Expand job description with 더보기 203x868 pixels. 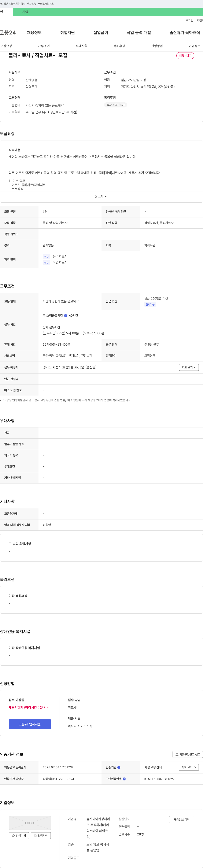[101, 196]
